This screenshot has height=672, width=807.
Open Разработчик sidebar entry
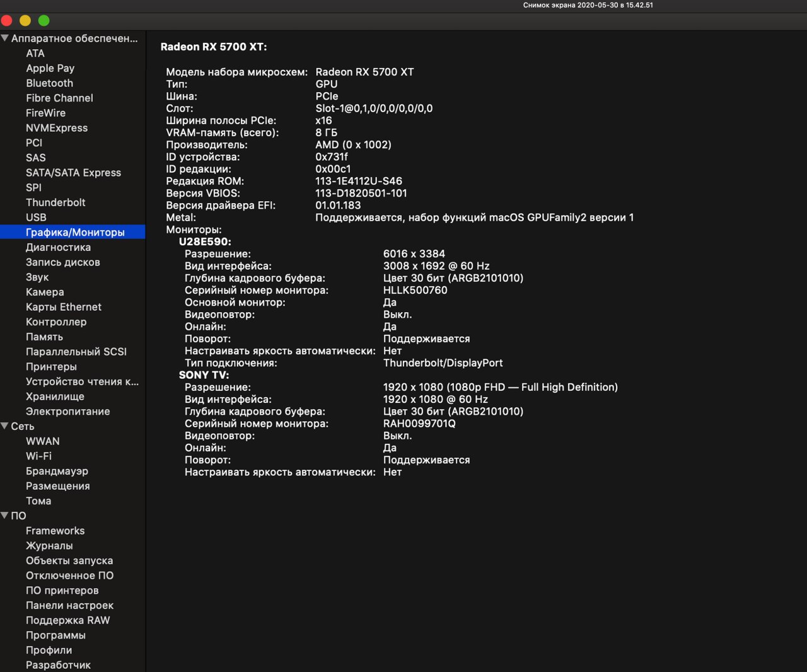pos(58,665)
